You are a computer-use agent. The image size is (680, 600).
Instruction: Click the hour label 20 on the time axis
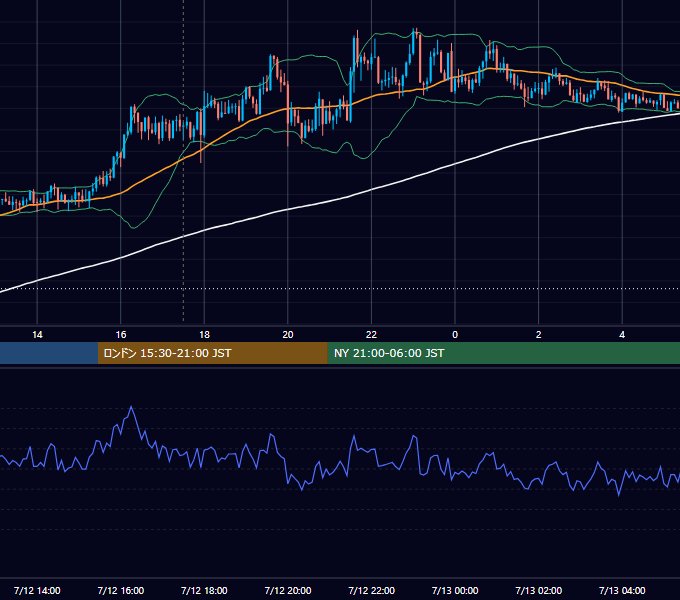coord(288,335)
